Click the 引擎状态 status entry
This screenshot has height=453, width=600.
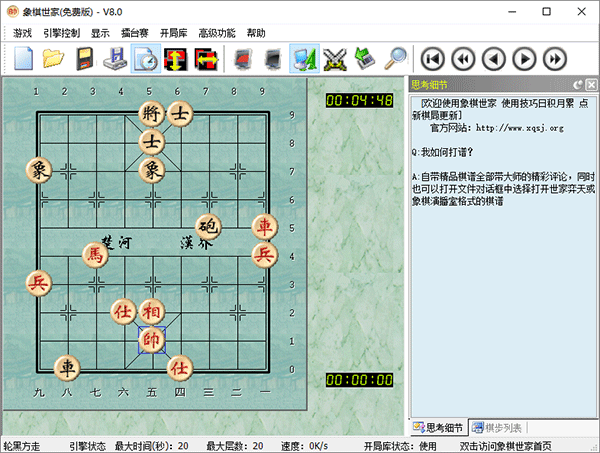coord(87,446)
